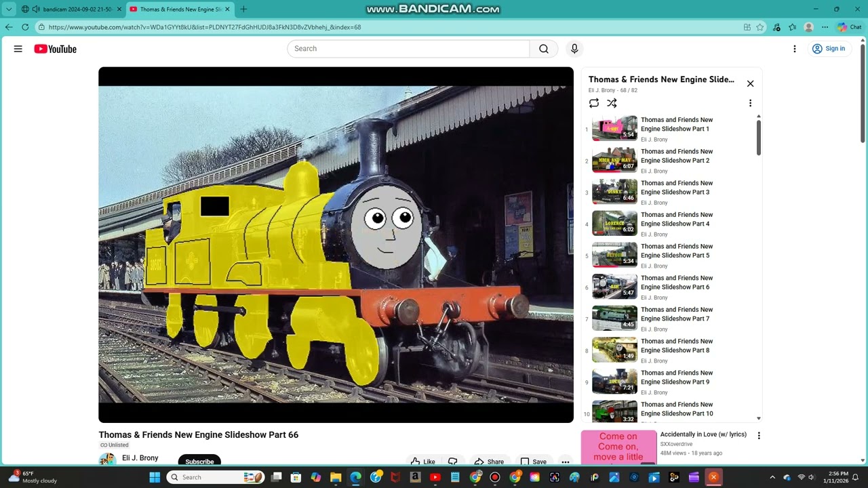Open Thomas and Friends Slideshow Part 9
This screenshot has width=868, height=488.
[x=677, y=378]
